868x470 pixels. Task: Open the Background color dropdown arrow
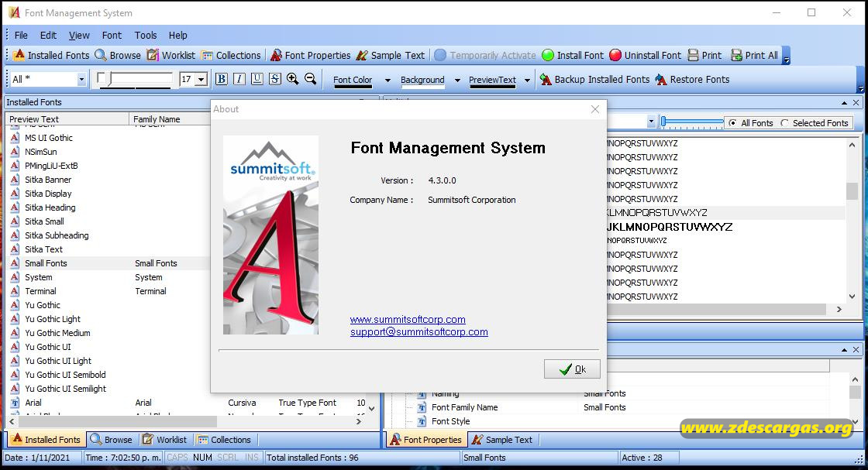(457, 81)
